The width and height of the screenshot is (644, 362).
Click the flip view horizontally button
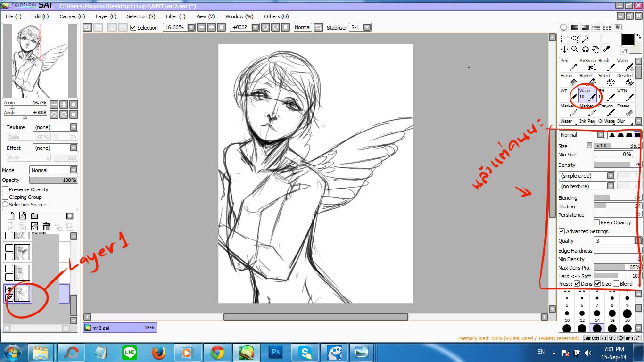[318, 27]
